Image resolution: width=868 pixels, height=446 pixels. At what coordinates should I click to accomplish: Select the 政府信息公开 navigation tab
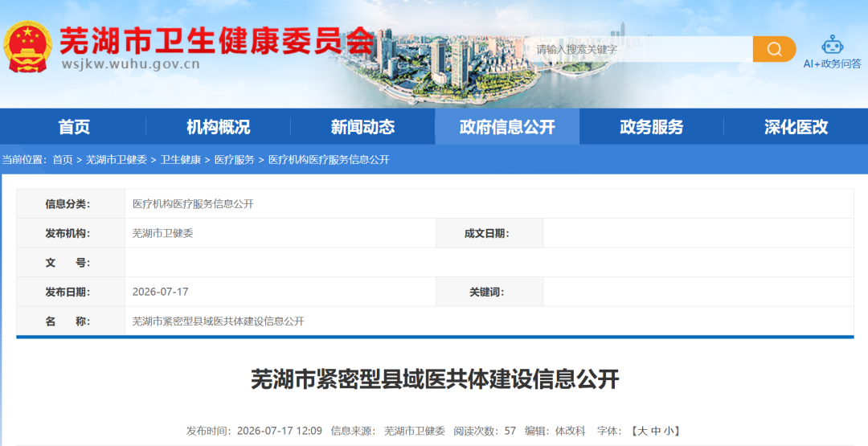pos(507,127)
